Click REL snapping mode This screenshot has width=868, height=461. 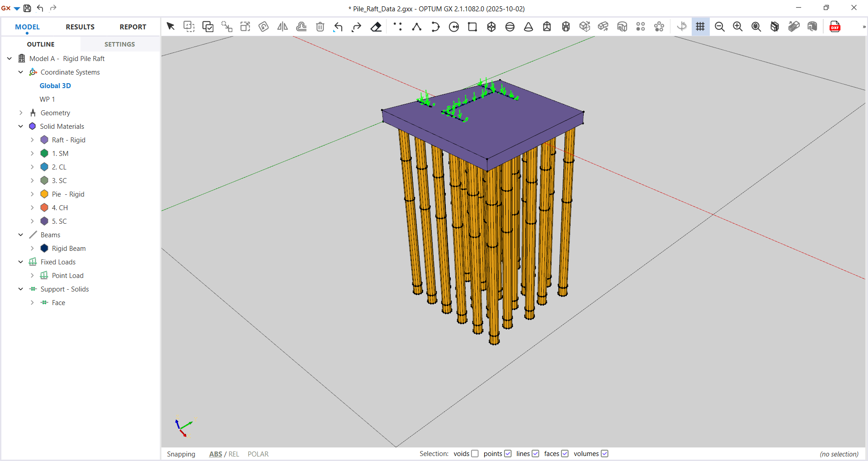pyautogui.click(x=234, y=454)
